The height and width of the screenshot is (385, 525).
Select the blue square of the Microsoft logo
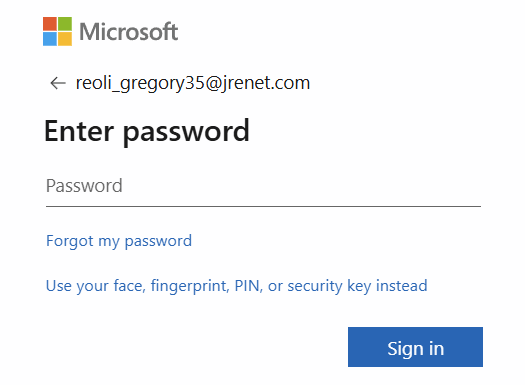point(50,39)
